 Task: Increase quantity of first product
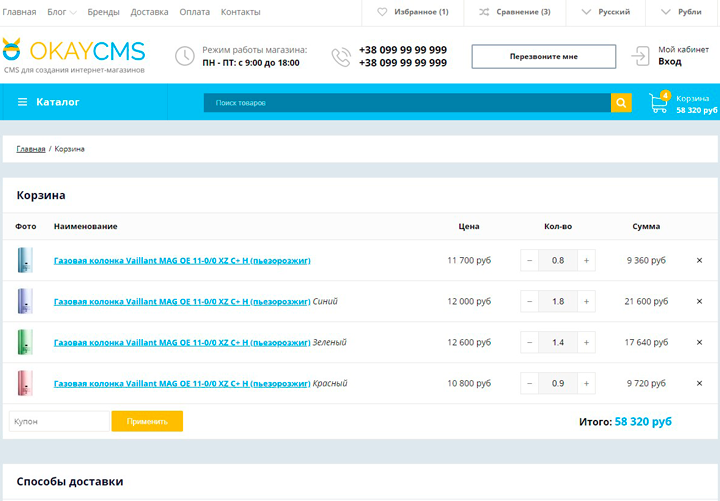point(586,261)
